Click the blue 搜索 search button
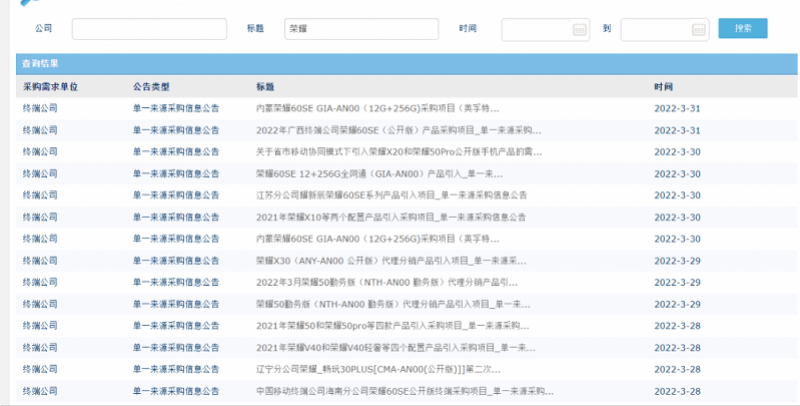The height and width of the screenshot is (406, 800). point(742,29)
